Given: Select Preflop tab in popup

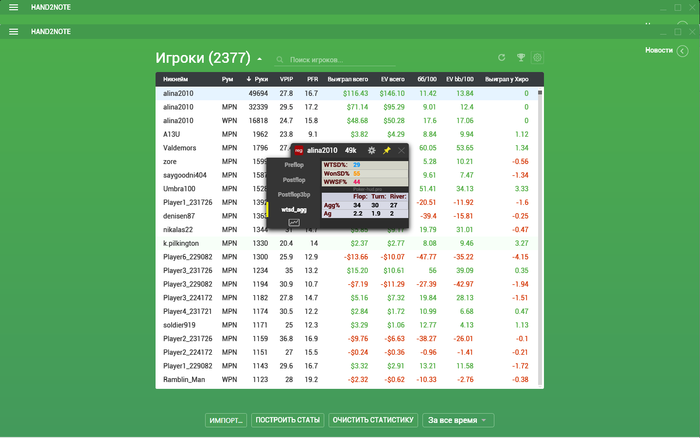Looking at the screenshot, I should (x=294, y=165).
